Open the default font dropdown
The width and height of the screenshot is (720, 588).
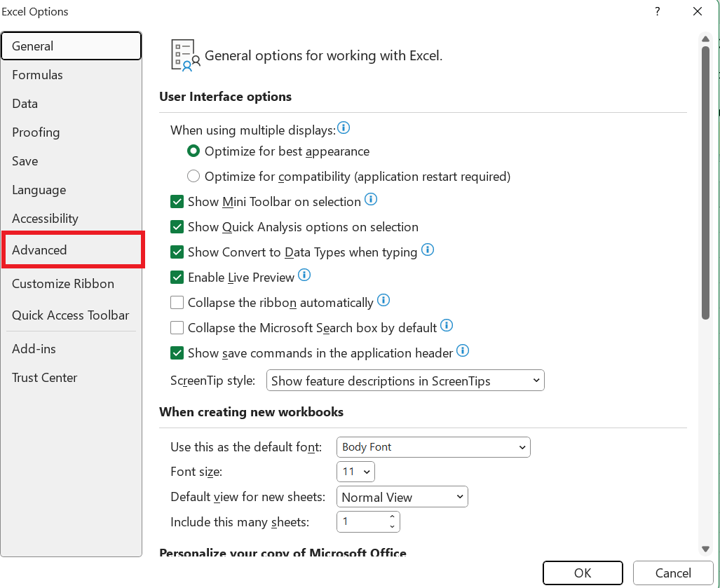pyautogui.click(x=433, y=446)
